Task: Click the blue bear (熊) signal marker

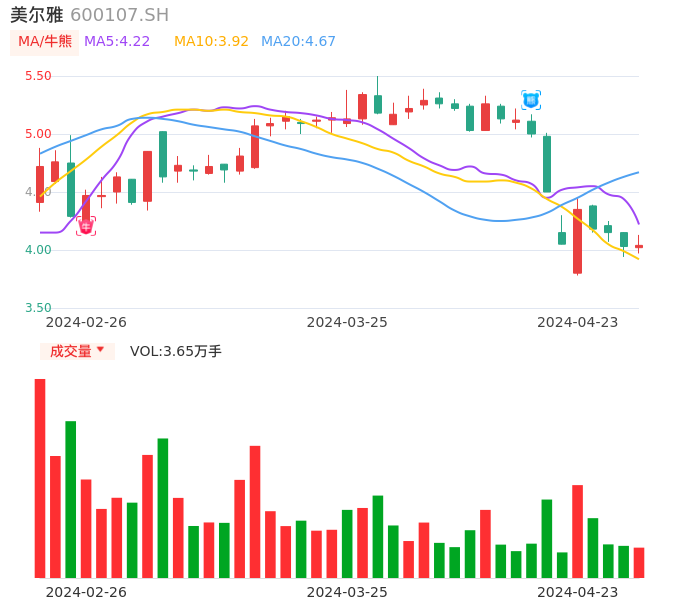Action: pos(531,99)
